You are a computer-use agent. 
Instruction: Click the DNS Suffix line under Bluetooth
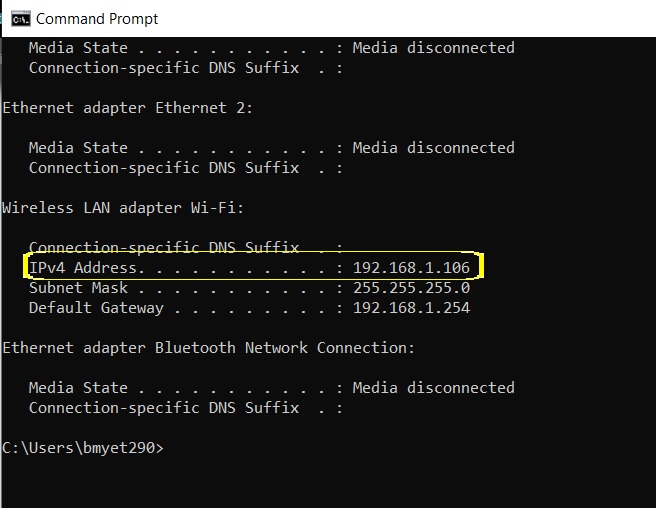point(163,408)
